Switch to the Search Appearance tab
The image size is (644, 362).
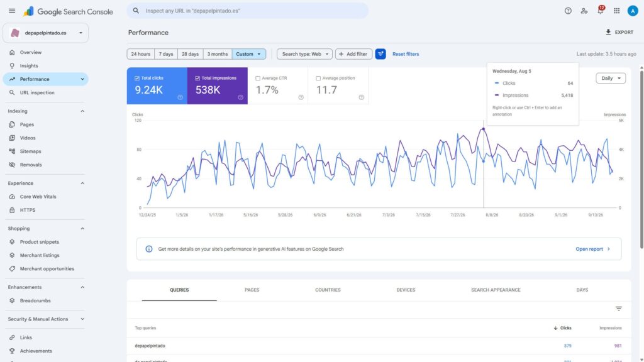pos(496,290)
